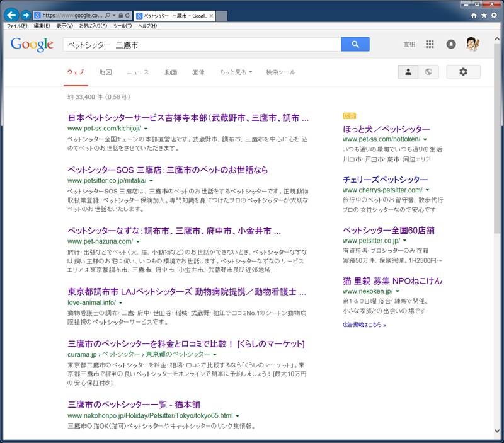Select the 画像 search tab
Screen dimensions: 504x443
point(198,72)
